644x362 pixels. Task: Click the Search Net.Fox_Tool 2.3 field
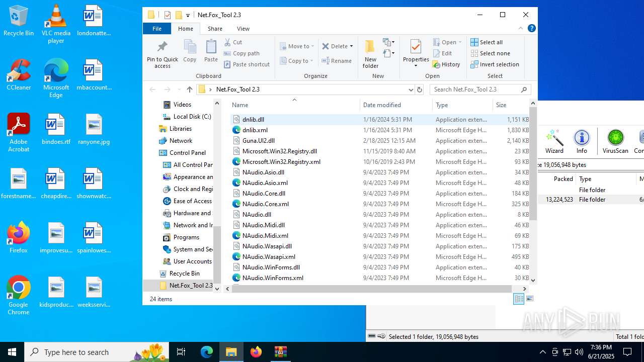(x=480, y=89)
